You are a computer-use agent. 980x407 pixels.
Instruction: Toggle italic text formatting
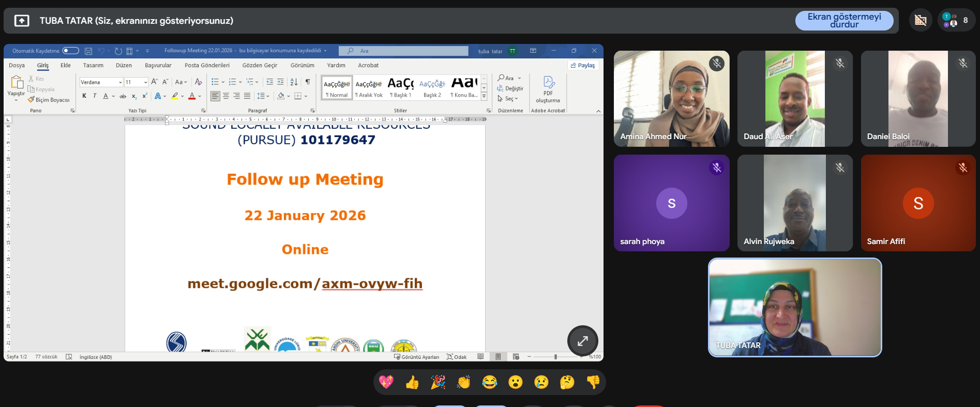click(x=95, y=96)
